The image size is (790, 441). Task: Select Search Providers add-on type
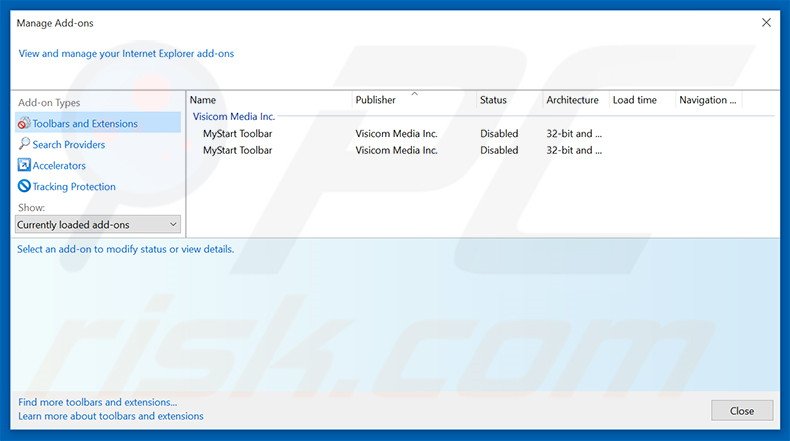tap(68, 145)
